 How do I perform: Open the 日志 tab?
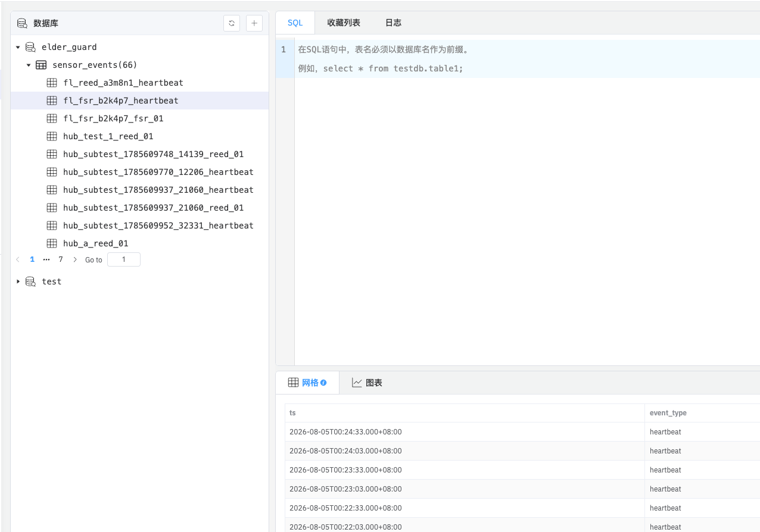coord(393,23)
